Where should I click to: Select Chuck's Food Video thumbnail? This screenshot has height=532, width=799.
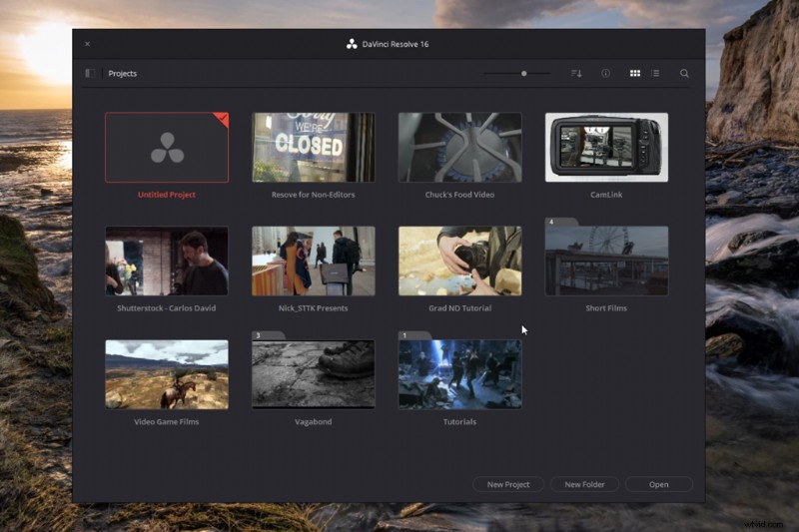[459, 147]
